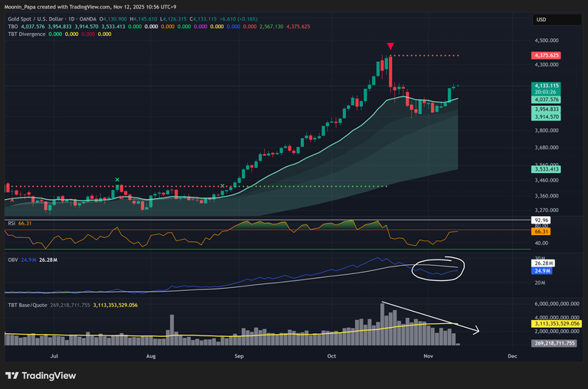Select the OBV indicator legend label
This screenshot has width=588, height=389.
click(13, 261)
